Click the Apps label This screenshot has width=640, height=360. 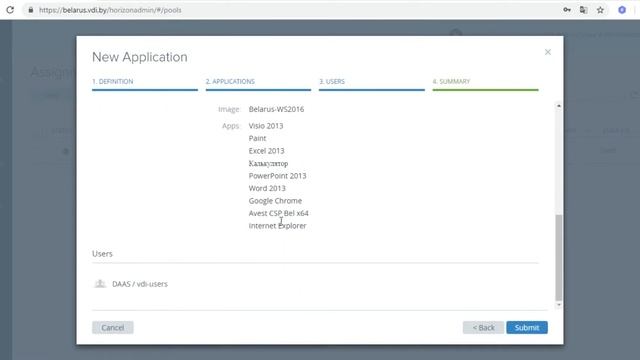(x=231, y=126)
